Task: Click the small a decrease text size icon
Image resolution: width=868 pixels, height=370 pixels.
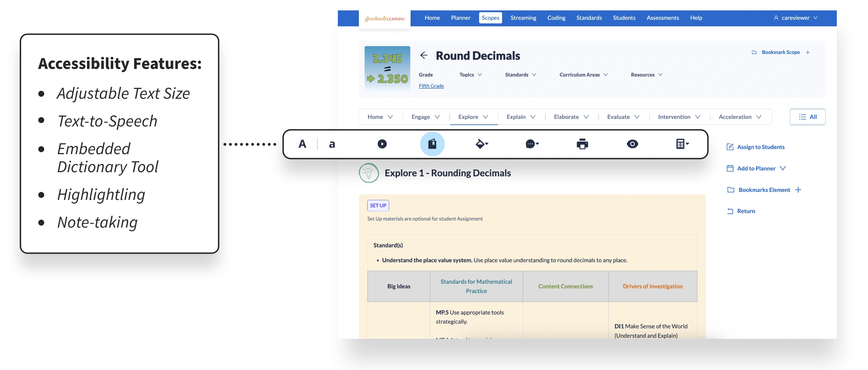Action: pyautogui.click(x=332, y=144)
